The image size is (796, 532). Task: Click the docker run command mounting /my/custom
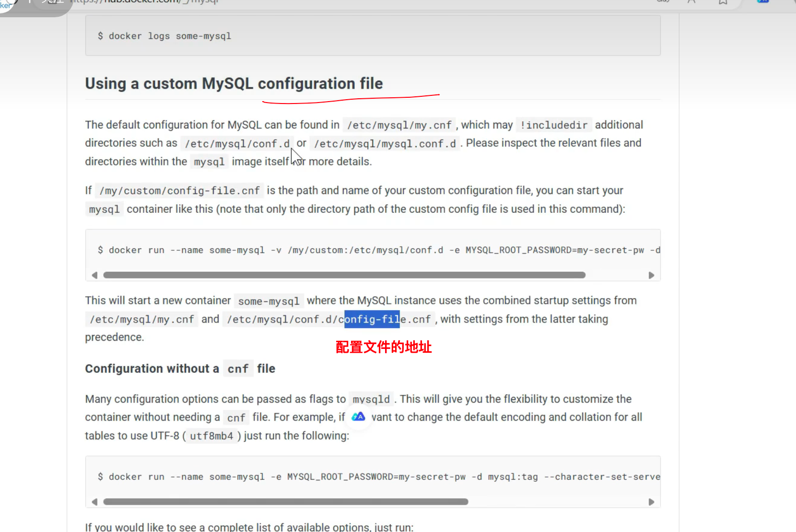tap(379, 250)
